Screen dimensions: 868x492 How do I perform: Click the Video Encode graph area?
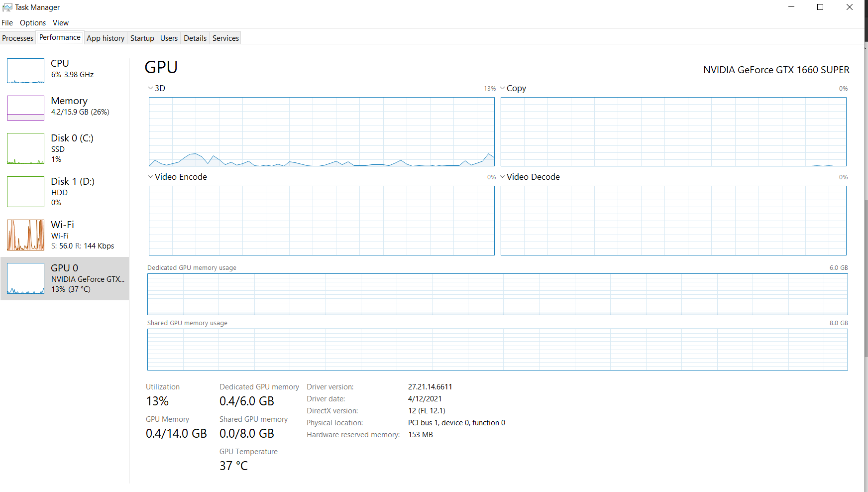pos(322,221)
